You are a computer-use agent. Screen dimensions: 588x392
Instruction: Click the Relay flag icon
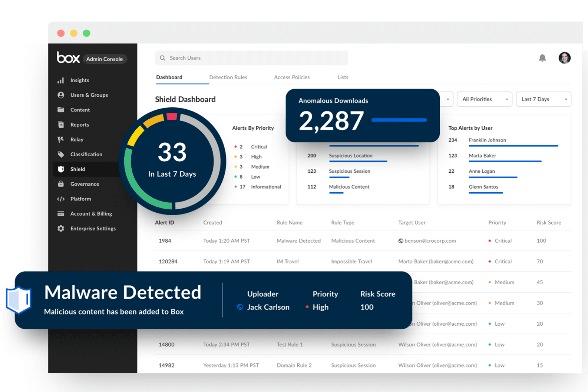point(61,140)
